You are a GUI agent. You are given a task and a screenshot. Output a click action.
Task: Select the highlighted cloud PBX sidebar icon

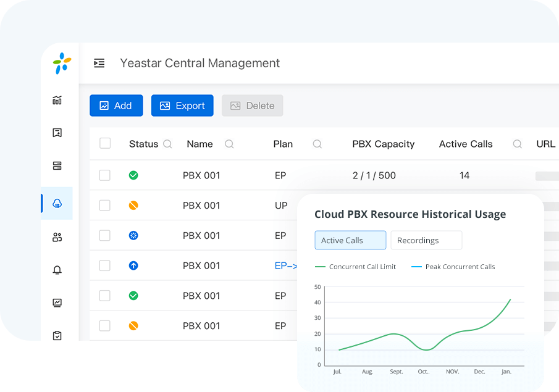pos(57,204)
